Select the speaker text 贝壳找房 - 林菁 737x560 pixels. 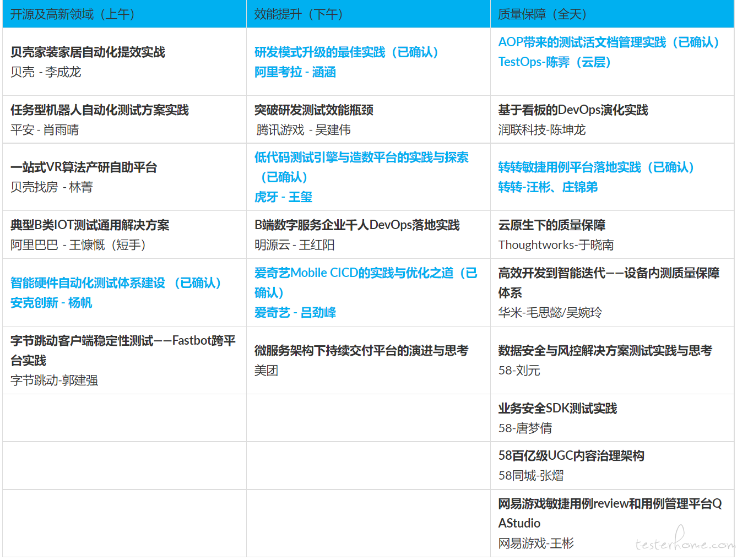52,187
